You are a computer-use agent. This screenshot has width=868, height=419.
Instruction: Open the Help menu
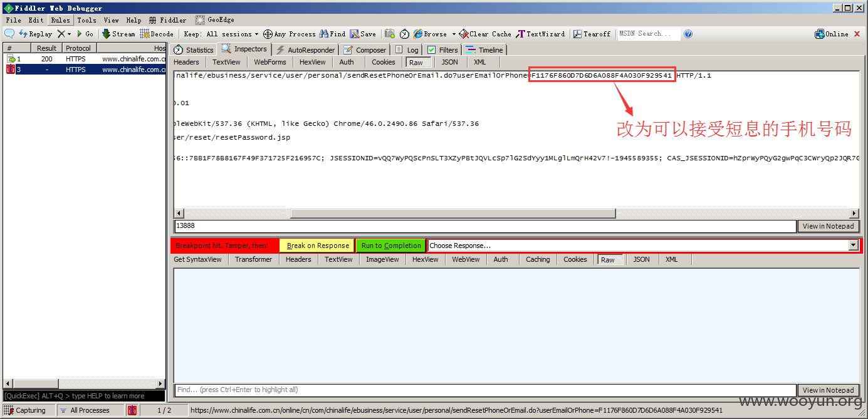(133, 20)
